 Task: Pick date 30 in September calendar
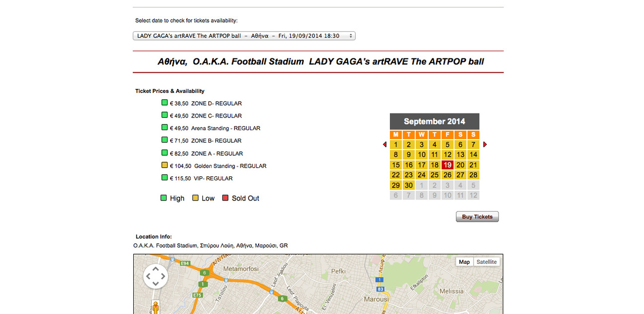[409, 185]
